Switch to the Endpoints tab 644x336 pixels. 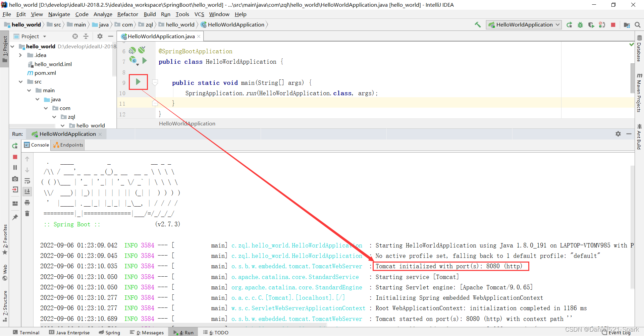68,145
